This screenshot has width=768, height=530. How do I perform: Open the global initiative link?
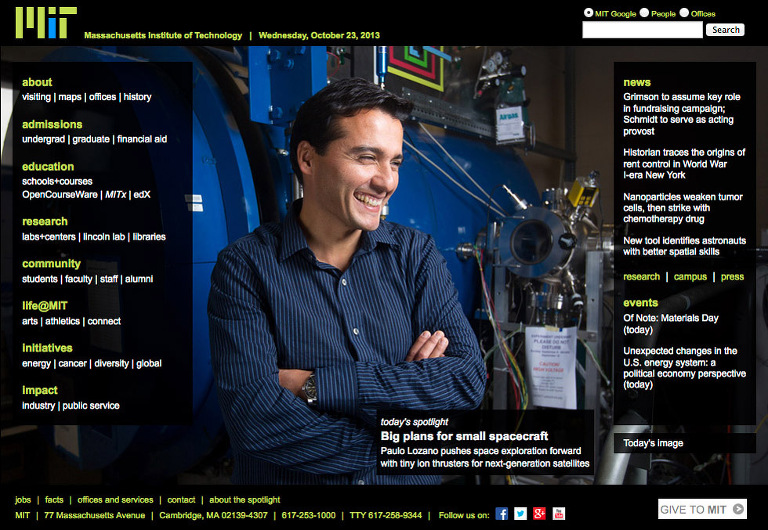click(x=149, y=363)
